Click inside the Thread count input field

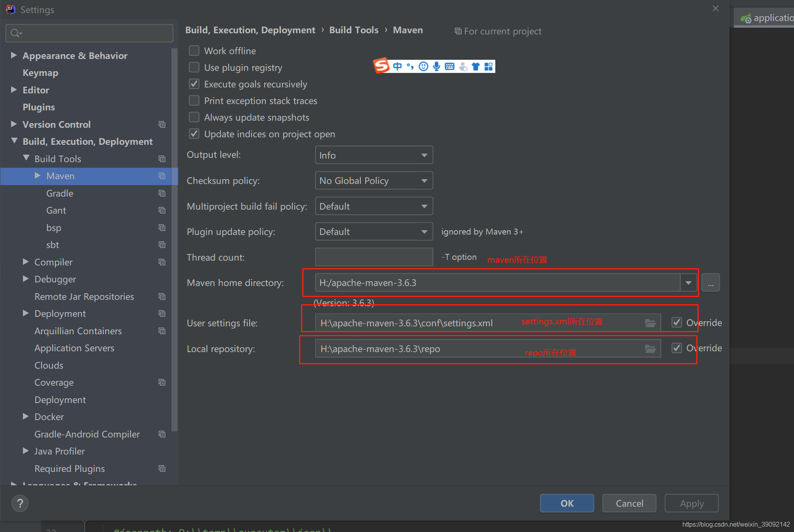click(373, 257)
